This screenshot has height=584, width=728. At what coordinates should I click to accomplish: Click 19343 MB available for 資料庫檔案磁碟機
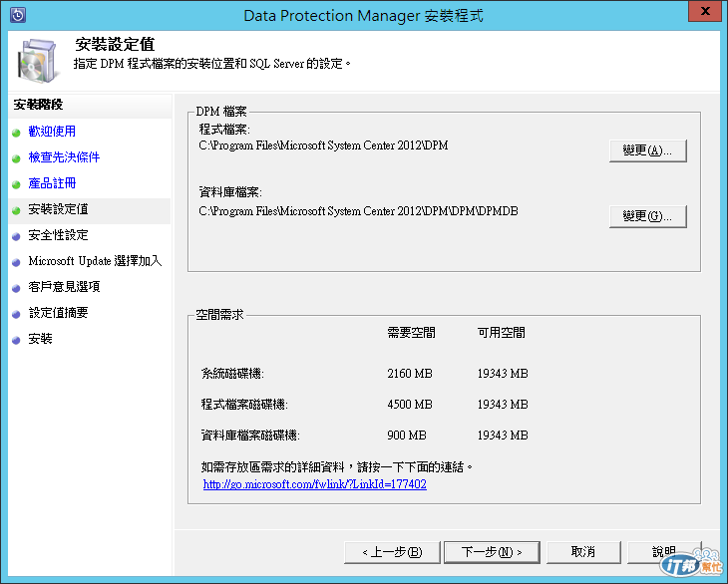[503, 436]
